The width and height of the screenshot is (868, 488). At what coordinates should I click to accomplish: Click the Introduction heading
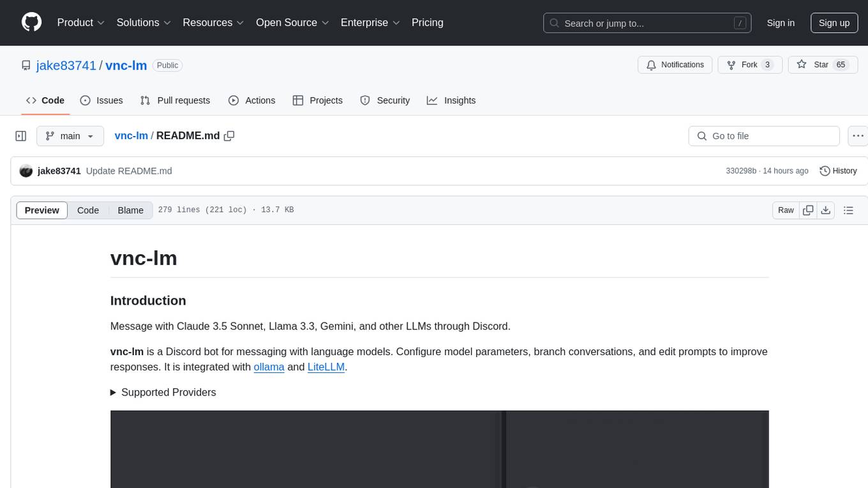pos(148,300)
